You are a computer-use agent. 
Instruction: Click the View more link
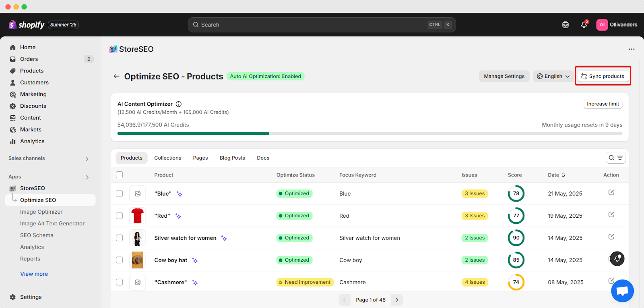point(34,274)
